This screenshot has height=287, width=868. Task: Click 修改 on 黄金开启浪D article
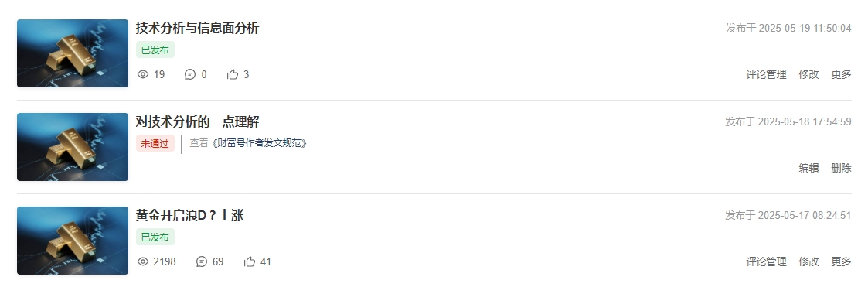(x=808, y=261)
